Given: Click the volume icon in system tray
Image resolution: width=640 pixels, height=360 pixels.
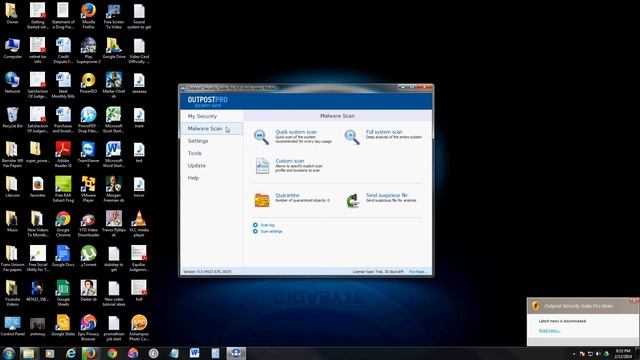Looking at the screenshot, I should [598, 354].
